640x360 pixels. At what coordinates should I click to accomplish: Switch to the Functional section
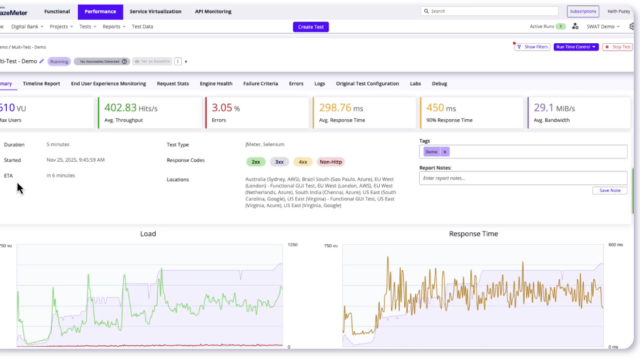pos(57,11)
